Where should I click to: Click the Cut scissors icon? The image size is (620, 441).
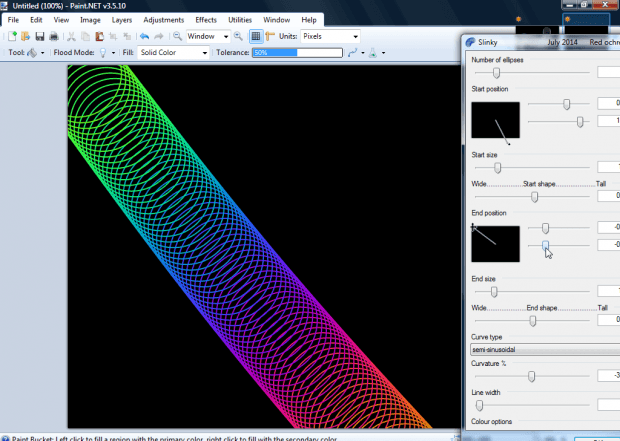tap(73, 36)
